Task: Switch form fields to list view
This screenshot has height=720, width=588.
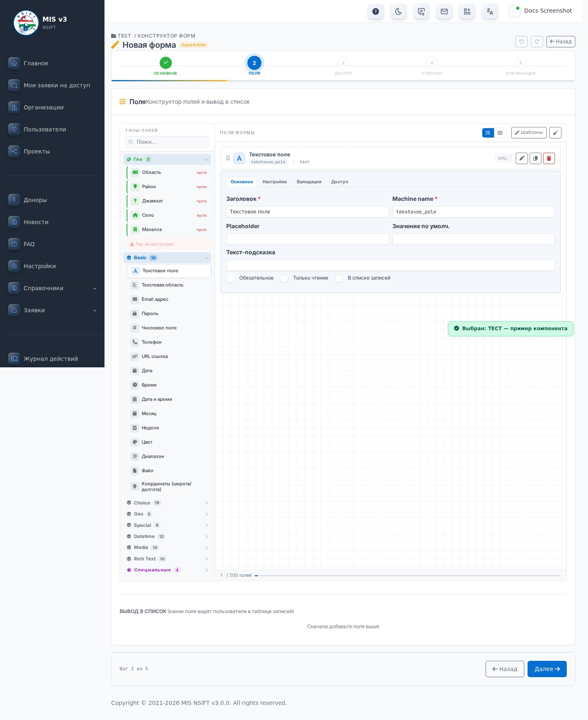Action: pyautogui.click(x=488, y=133)
